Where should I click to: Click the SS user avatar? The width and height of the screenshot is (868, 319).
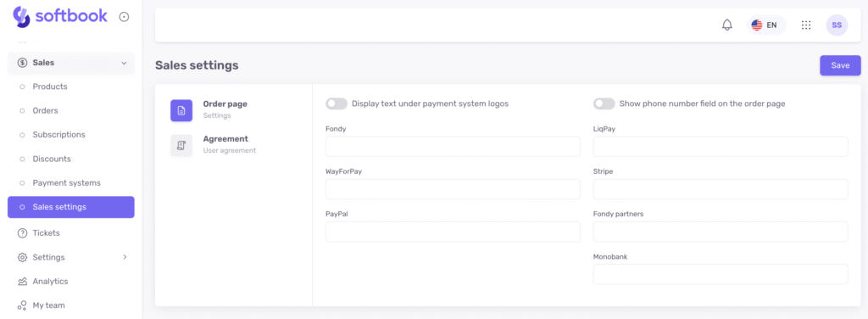coord(837,25)
